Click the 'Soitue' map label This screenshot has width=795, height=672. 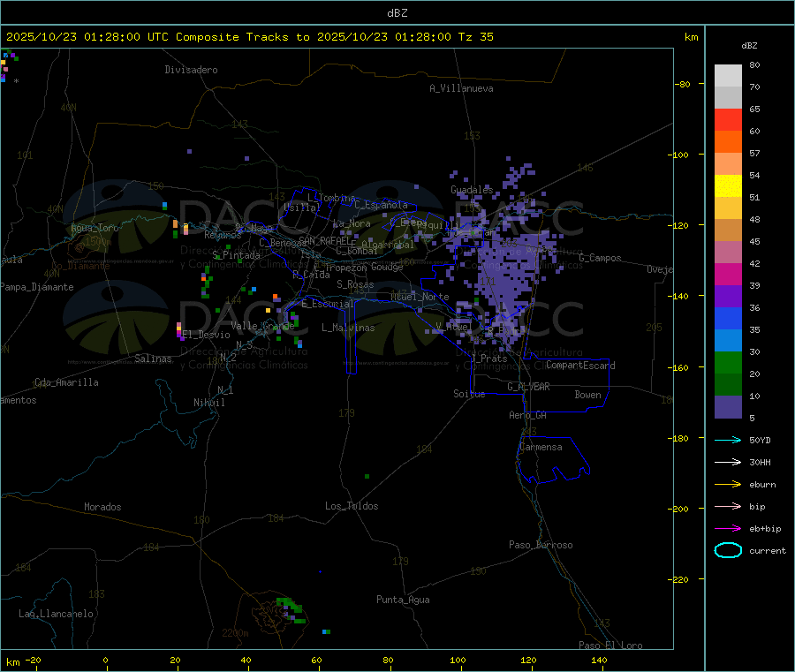coord(469,394)
